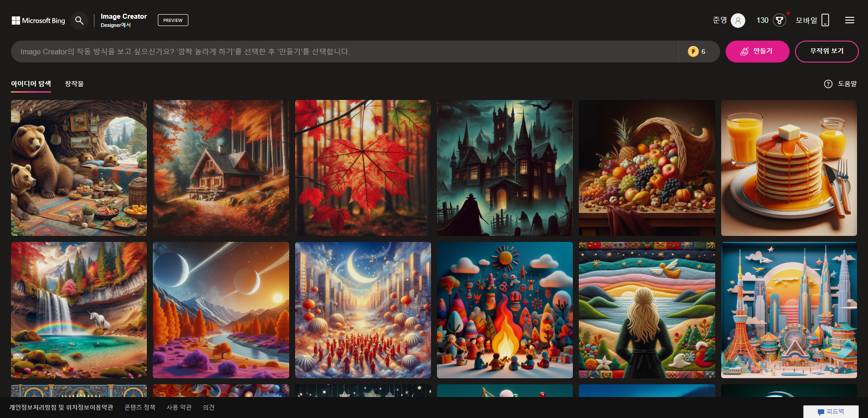Click the rewards trophy medal icon
The height and width of the screenshot is (418, 868).
point(780,21)
